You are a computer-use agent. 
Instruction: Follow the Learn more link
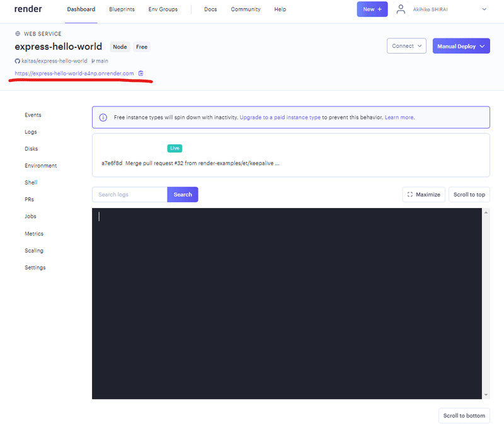point(401,117)
